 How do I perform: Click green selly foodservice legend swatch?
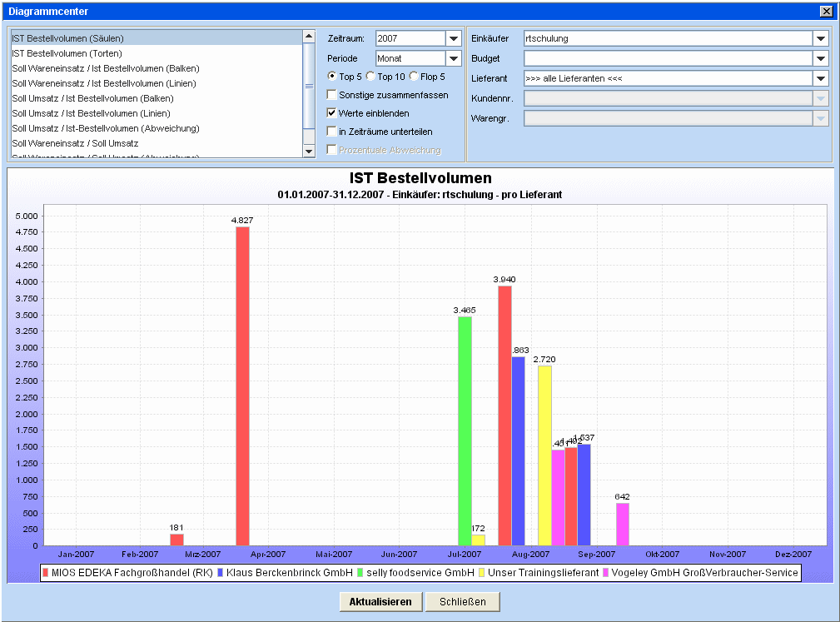[x=360, y=573]
